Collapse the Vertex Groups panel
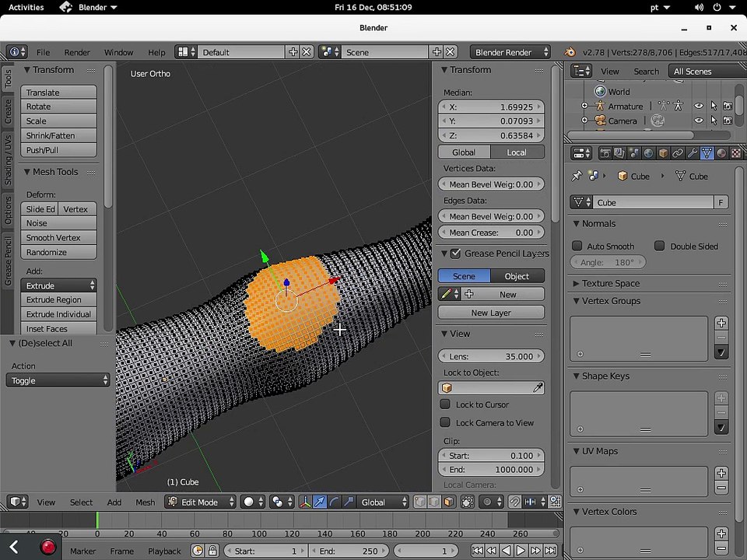Image resolution: width=747 pixels, height=560 pixels. [576, 301]
